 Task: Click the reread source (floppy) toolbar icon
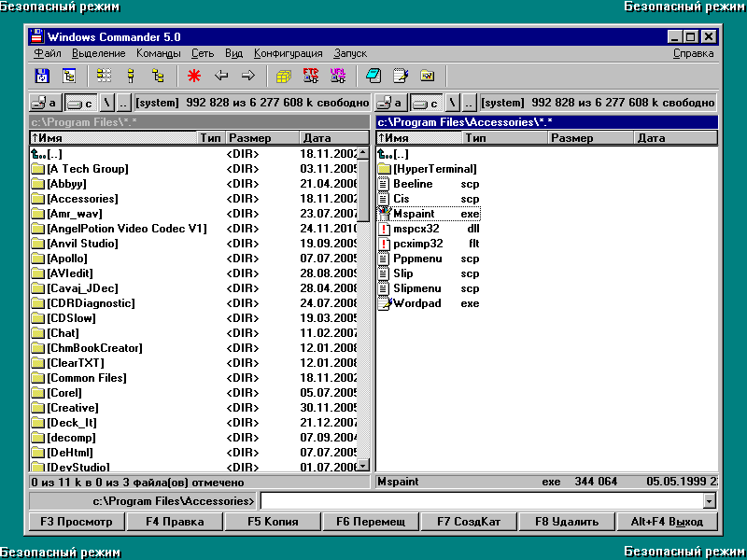[x=42, y=76]
